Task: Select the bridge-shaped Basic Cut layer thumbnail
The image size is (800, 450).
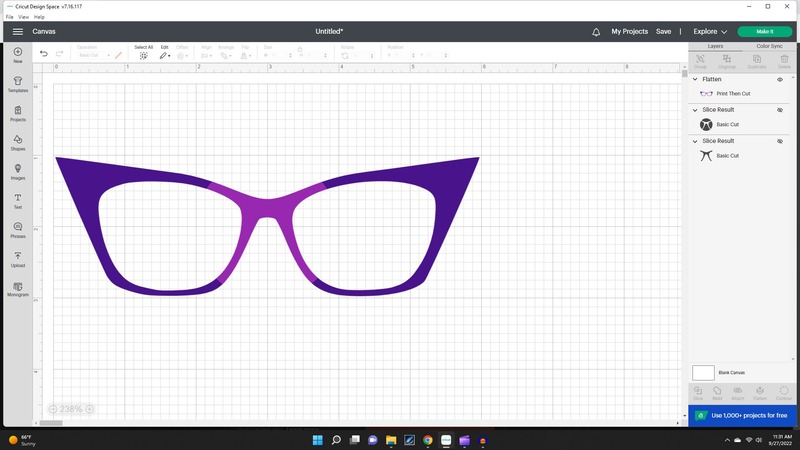Action: [x=706, y=156]
